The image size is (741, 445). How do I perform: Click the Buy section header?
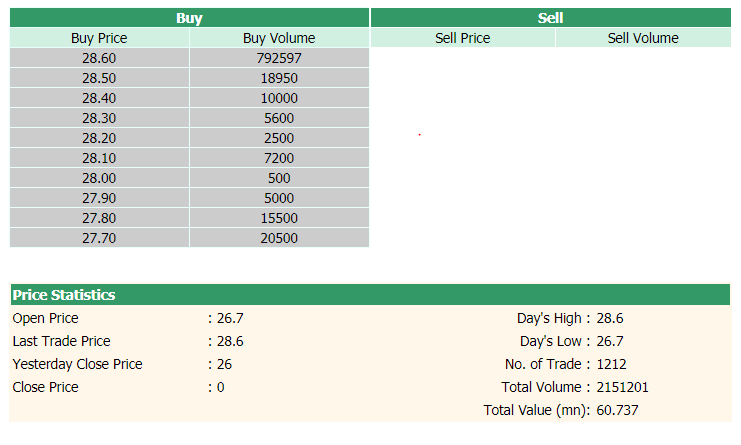coord(189,18)
